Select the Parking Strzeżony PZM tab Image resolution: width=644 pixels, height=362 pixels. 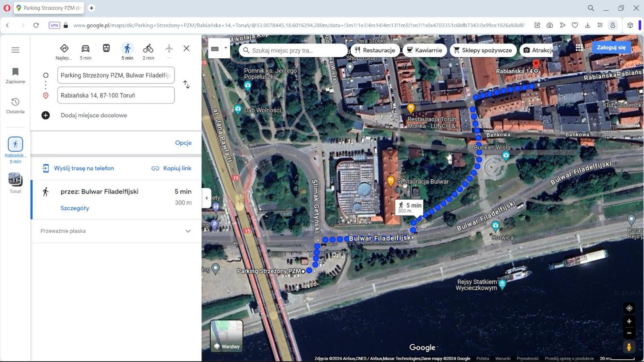[x=49, y=8]
